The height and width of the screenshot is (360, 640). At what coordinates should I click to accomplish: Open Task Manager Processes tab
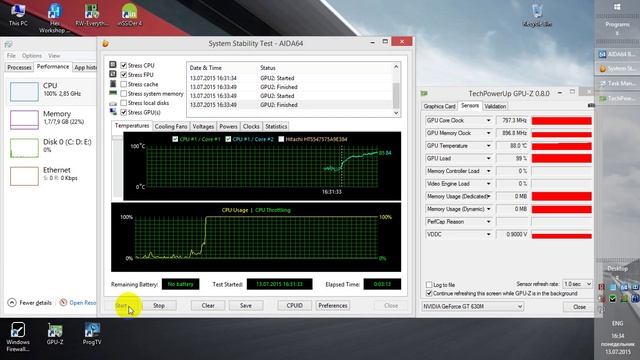click(19, 67)
